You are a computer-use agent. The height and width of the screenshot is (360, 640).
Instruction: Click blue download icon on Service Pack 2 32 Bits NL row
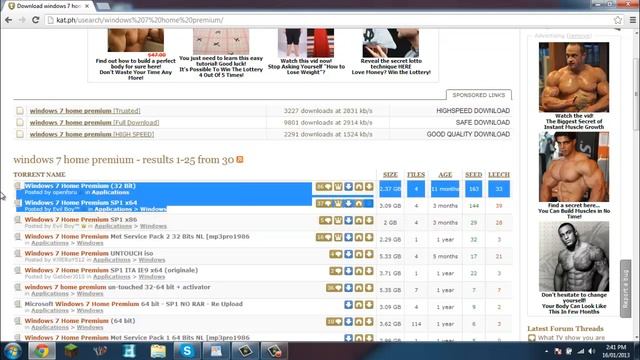[348, 237]
